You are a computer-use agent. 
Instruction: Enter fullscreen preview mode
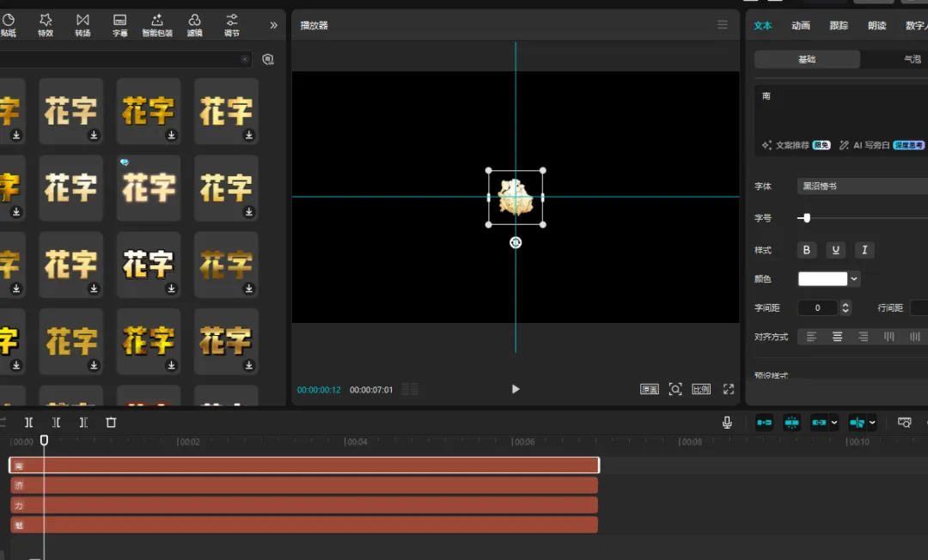pyautogui.click(x=729, y=389)
